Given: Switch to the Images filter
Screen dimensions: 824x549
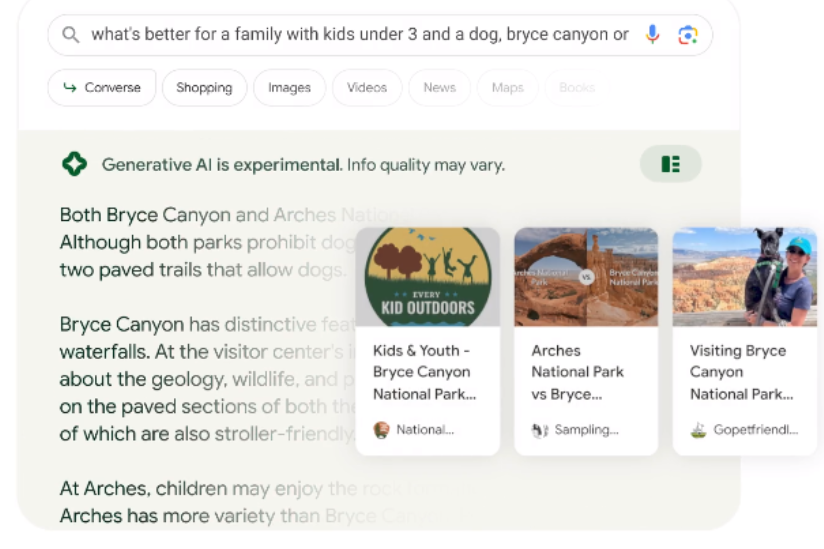Looking at the screenshot, I should tap(289, 88).
